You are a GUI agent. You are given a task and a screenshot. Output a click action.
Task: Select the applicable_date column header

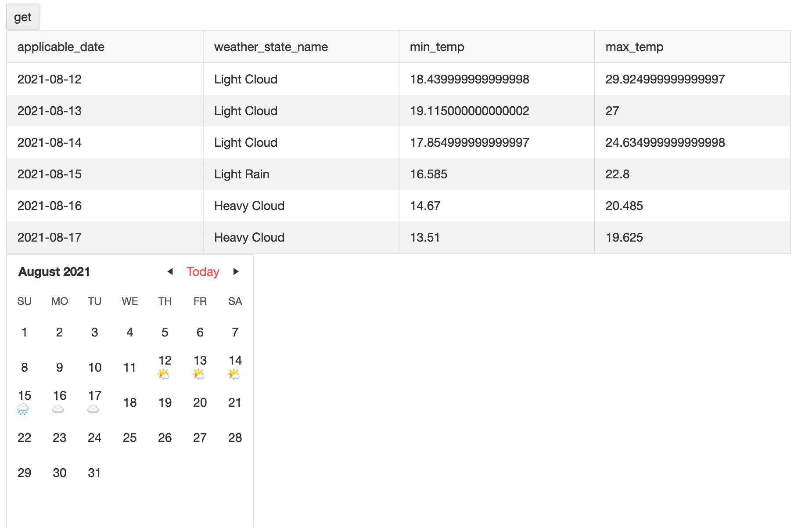pyautogui.click(x=61, y=47)
